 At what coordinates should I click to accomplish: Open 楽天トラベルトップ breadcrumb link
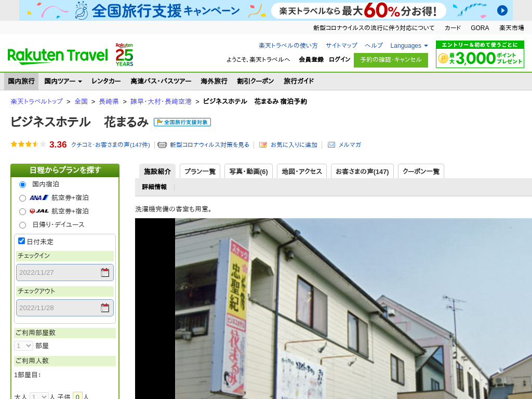37,101
